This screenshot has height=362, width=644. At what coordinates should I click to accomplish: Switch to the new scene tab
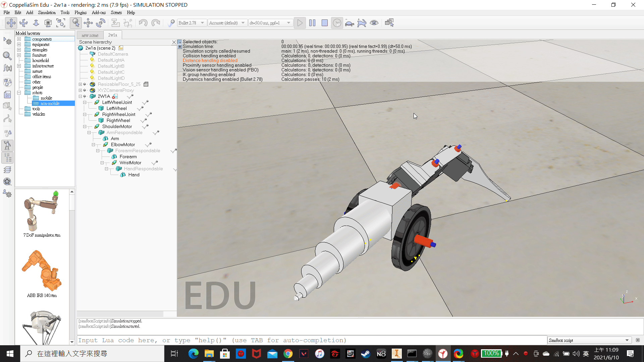90,35
